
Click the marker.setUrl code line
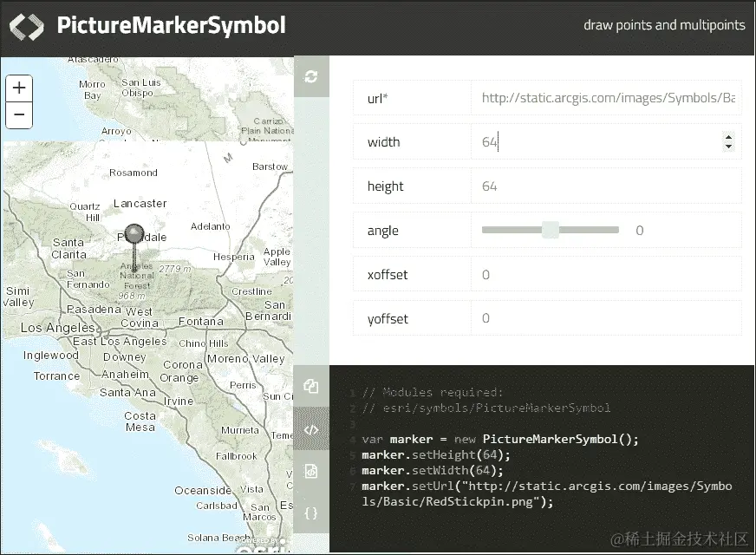coord(547,493)
